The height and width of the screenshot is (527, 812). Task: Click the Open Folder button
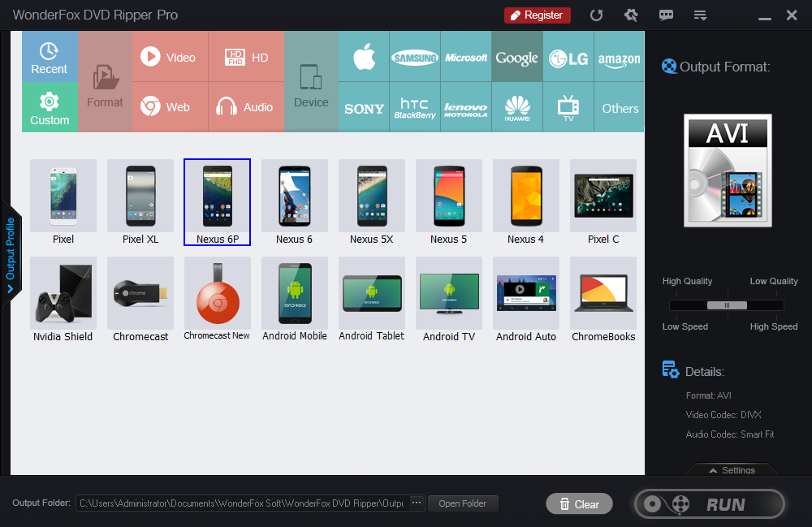[x=463, y=503]
